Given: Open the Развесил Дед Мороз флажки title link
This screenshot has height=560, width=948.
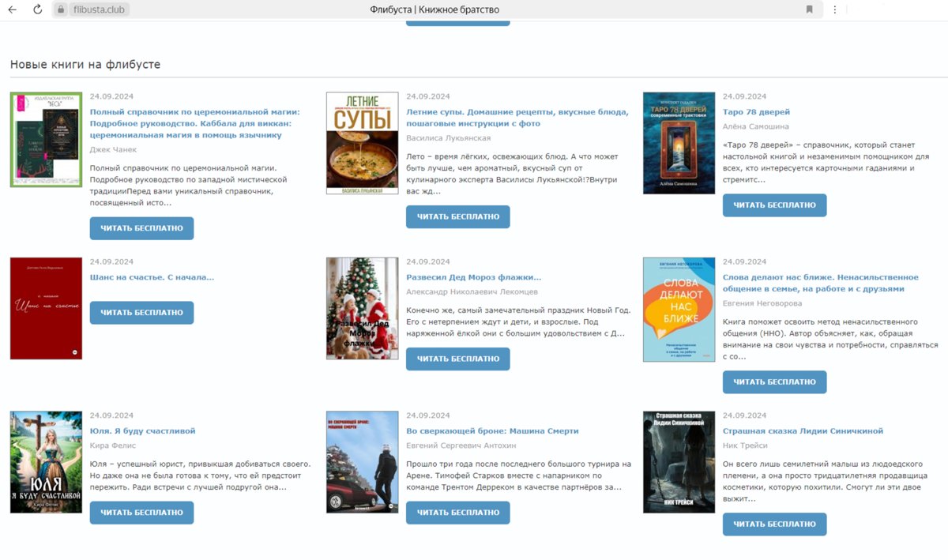Looking at the screenshot, I should coord(473,277).
